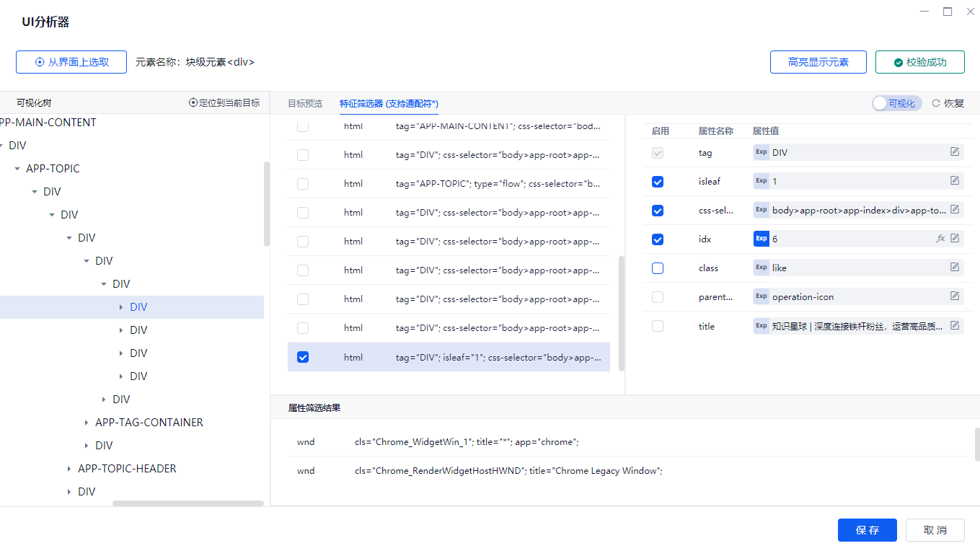Click the tree panel vertical scrollbar
Viewport: 980px width, 551px height.
[x=267, y=204]
